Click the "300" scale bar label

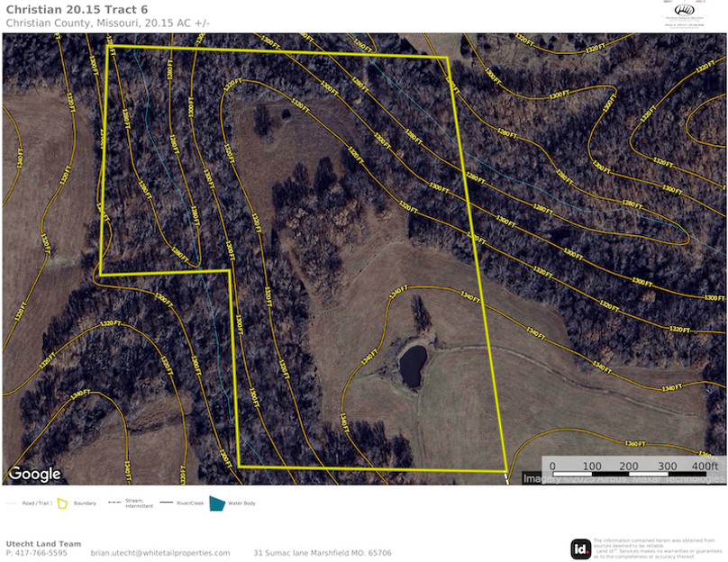coord(667,466)
